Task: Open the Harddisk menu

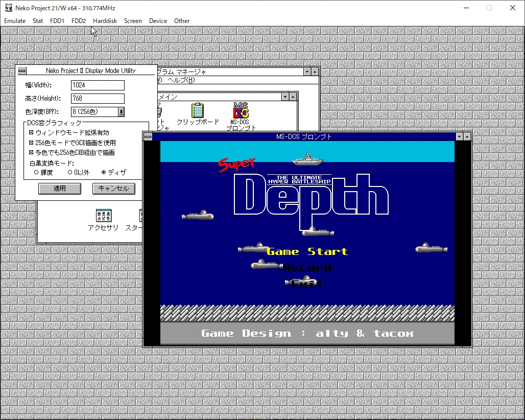Action: click(x=105, y=21)
